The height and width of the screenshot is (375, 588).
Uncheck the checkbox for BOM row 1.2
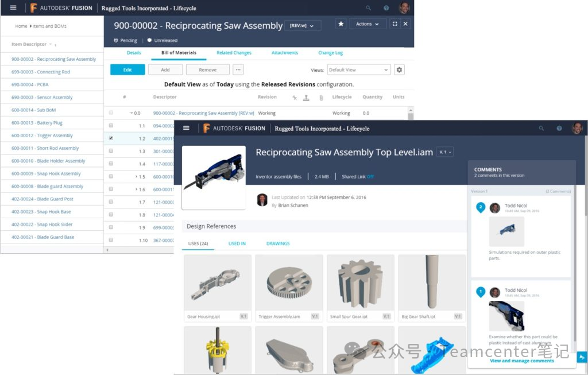[x=111, y=138]
